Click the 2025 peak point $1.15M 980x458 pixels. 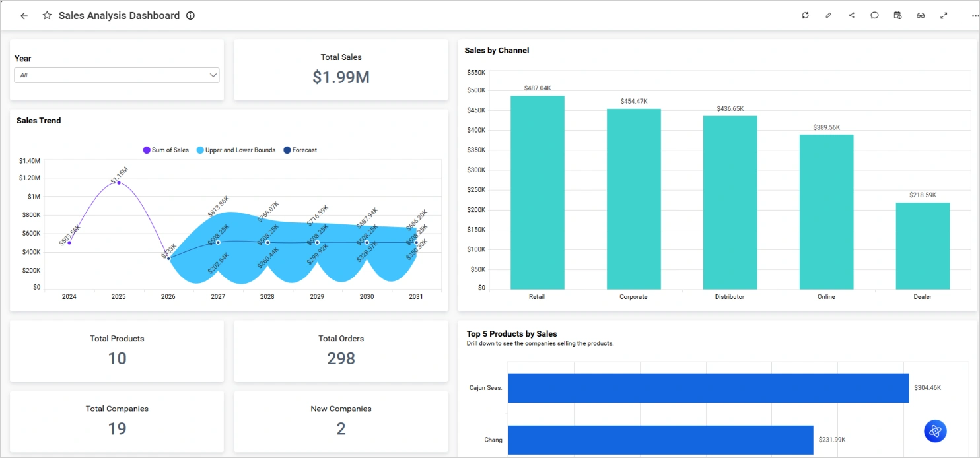[x=119, y=183]
